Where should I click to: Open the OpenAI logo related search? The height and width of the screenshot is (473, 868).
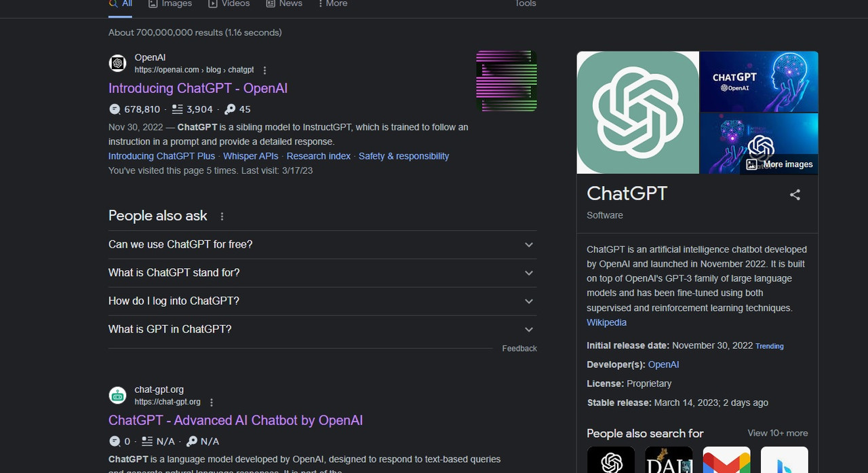pos(611,459)
